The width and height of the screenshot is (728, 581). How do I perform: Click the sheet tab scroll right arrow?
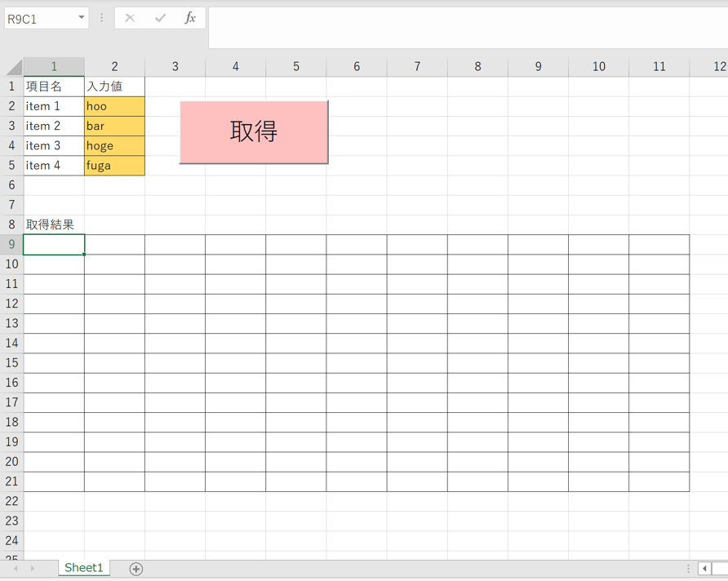[32, 569]
